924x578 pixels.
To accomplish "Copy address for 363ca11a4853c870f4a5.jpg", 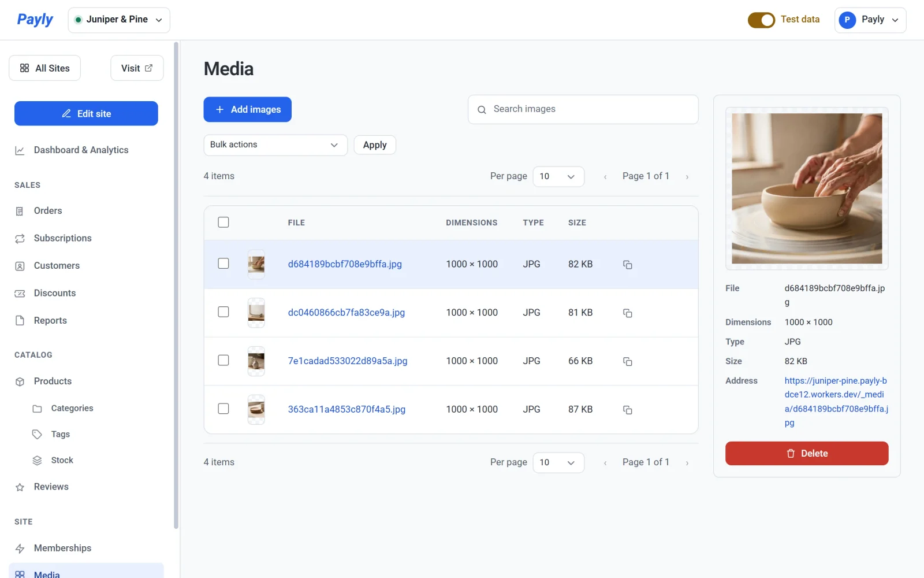I will tap(627, 410).
